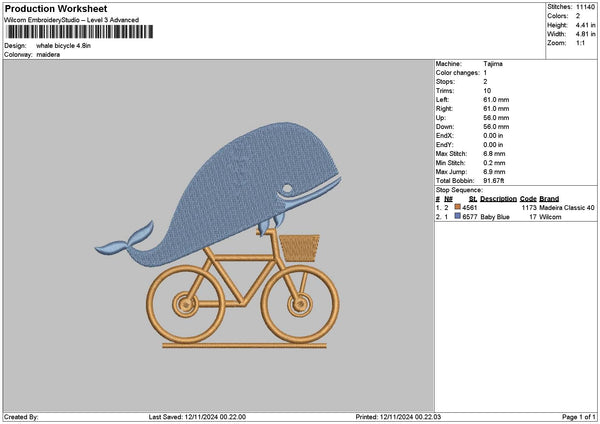Click the Code column header in Stop Sequence

pos(528,198)
